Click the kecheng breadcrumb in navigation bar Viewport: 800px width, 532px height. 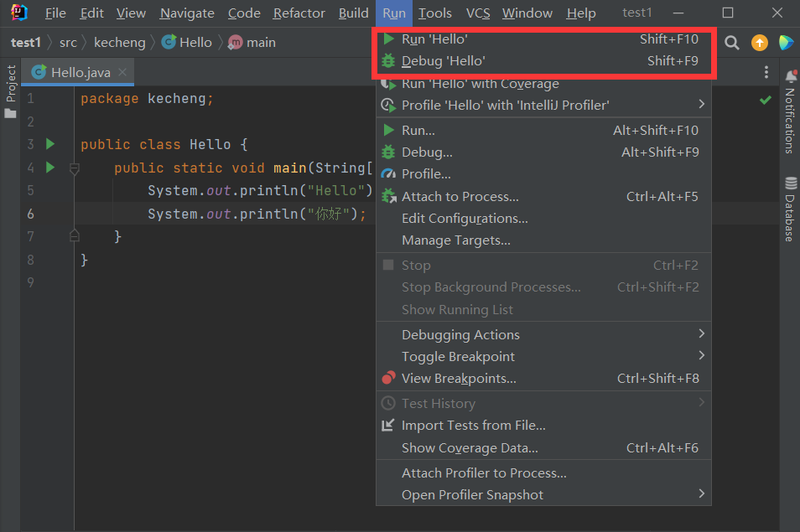(119, 43)
